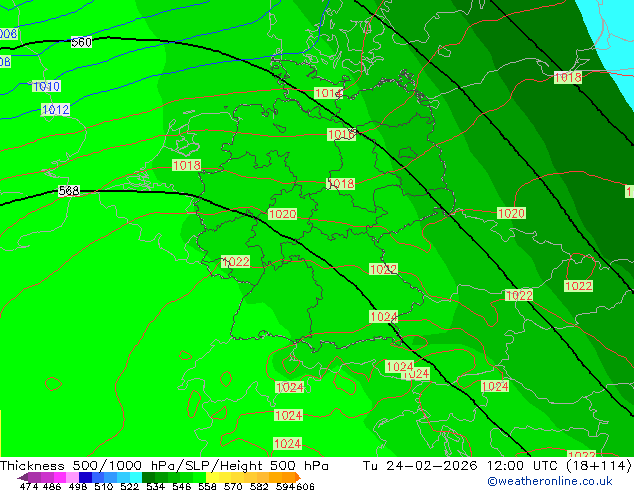The height and width of the screenshot is (490, 634).
Task: Pick the orange legend swatch above 594
Action: [288, 477]
